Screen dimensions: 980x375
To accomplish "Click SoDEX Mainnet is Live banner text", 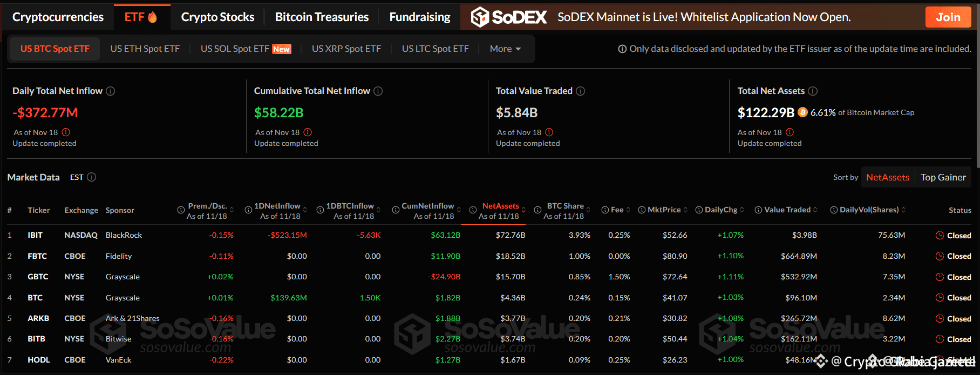I will click(704, 17).
